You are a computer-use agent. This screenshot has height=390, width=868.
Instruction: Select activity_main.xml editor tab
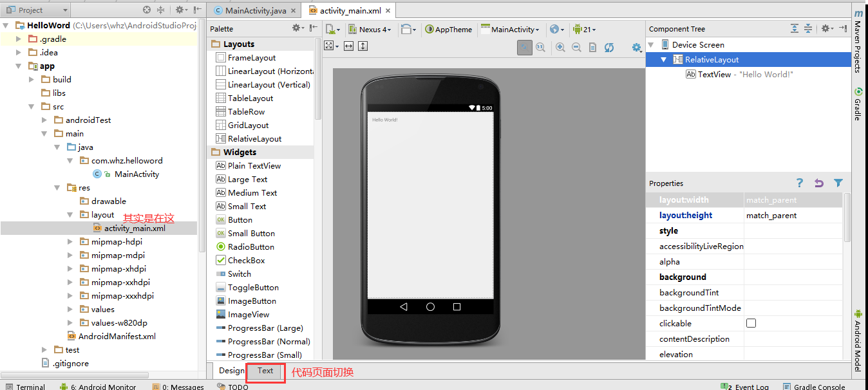(x=350, y=10)
